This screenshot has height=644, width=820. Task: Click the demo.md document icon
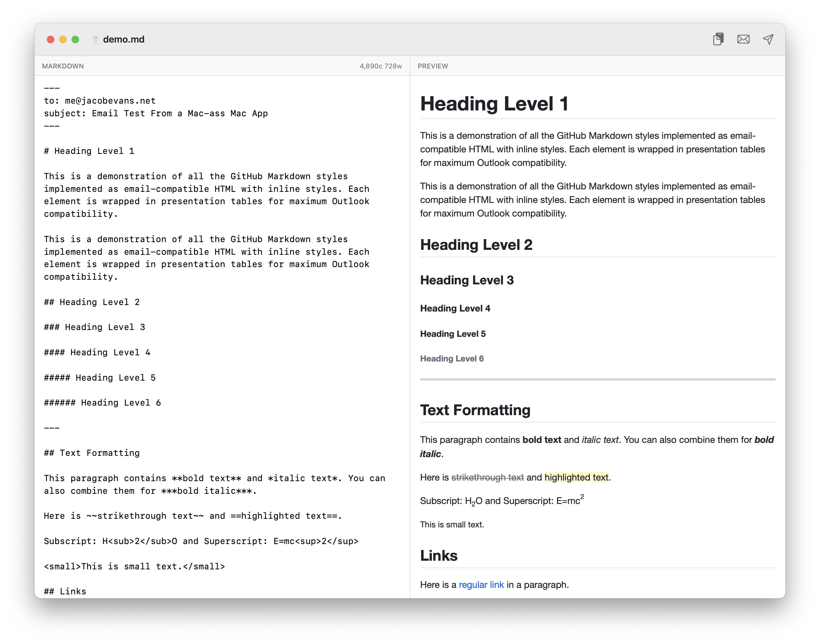click(95, 39)
